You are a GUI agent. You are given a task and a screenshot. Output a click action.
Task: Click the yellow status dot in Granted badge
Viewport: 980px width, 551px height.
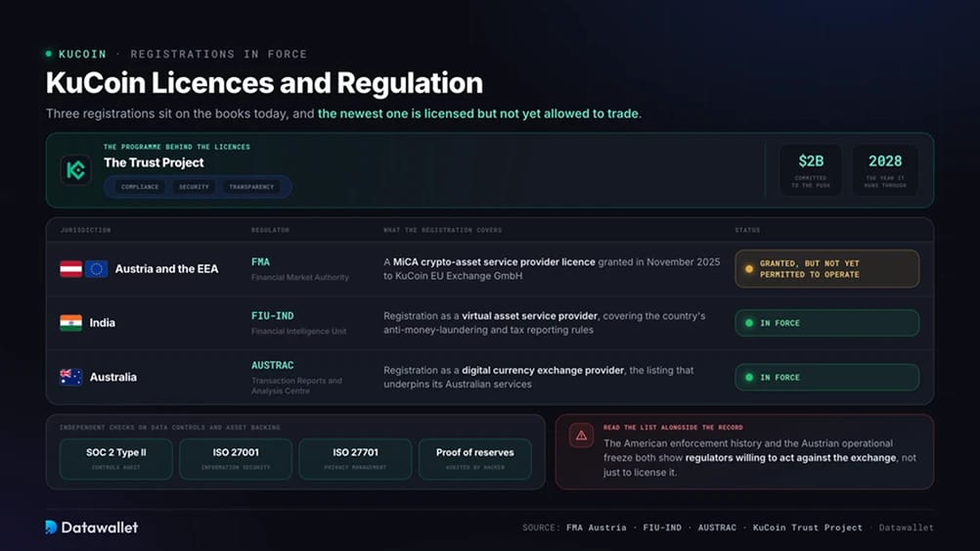coord(749,269)
